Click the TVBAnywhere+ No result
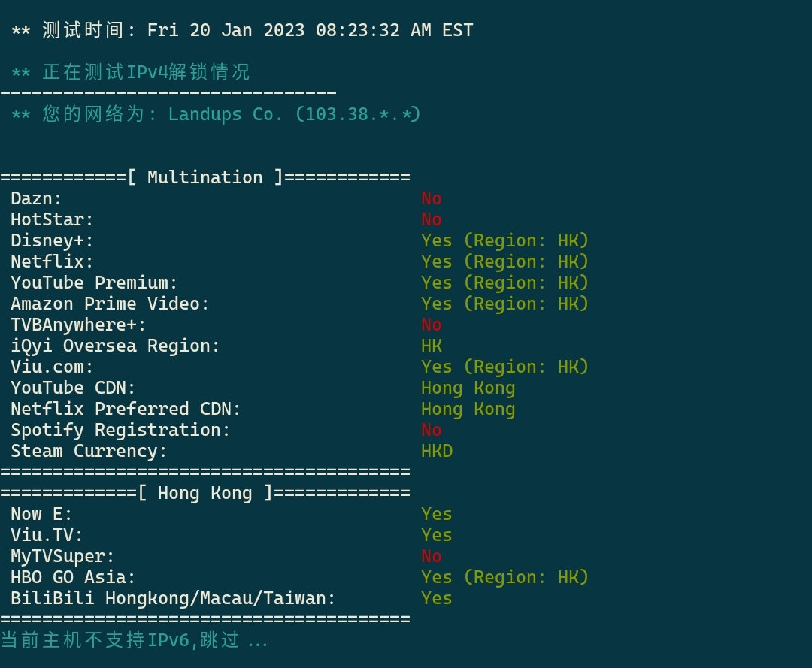This screenshot has height=668, width=812. click(x=431, y=325)
